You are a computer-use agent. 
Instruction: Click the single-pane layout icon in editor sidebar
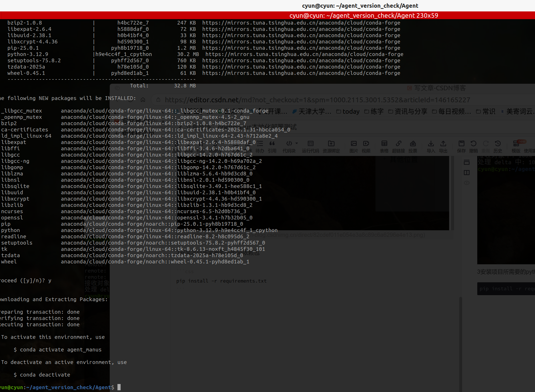point(467,162)
